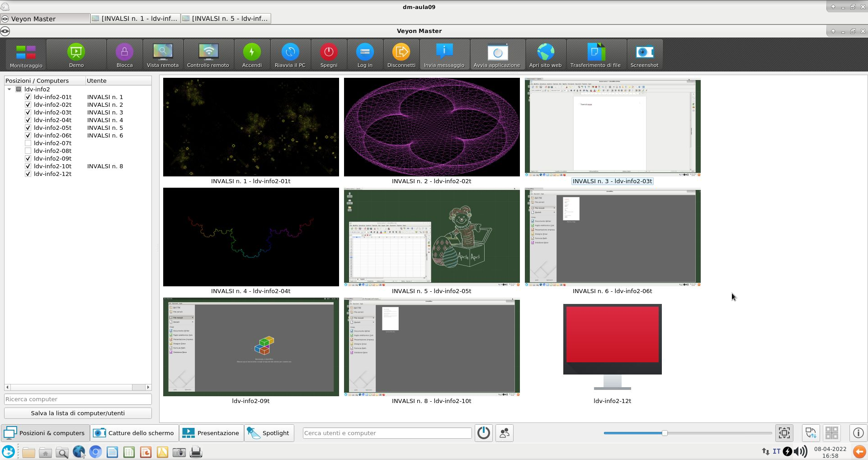Uncheck ldv-info2-02t checkbox

click(x=28, y=104)
